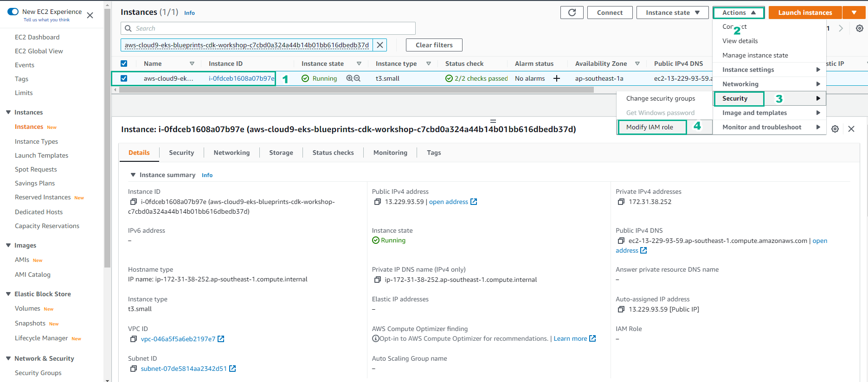Open table preferences gear icon
Viewport: 868px width, 382px height.
click(x=860, y=28)
